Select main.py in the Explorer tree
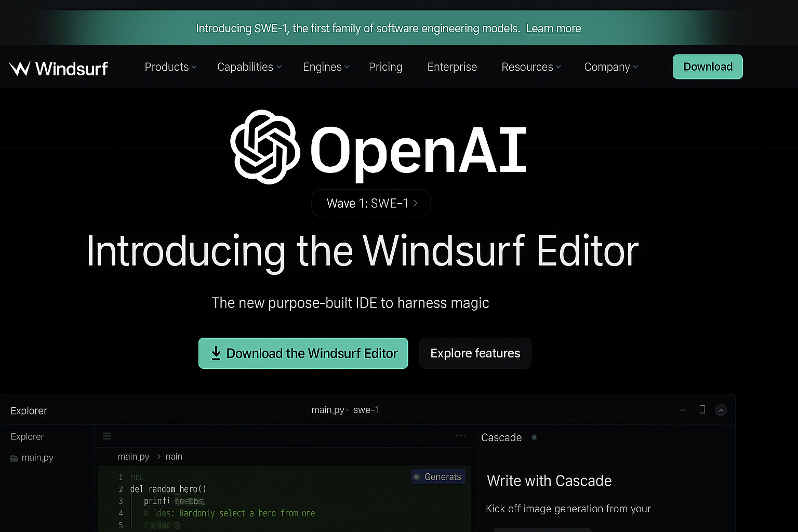798x532 pixels. [37, 458]
